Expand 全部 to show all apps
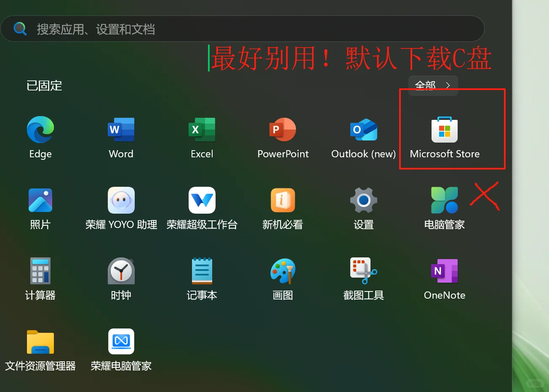This screenshot has height=392, width=549. [432, 85]
